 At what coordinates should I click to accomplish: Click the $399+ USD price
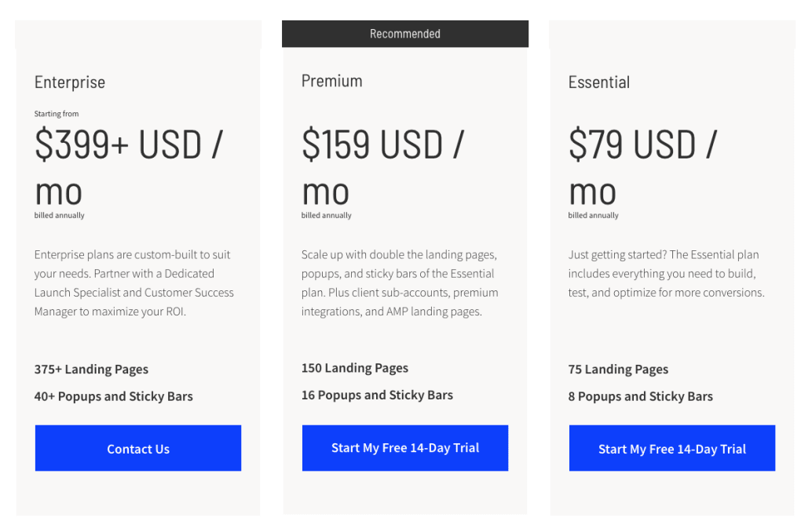click(x=129, y=166)
